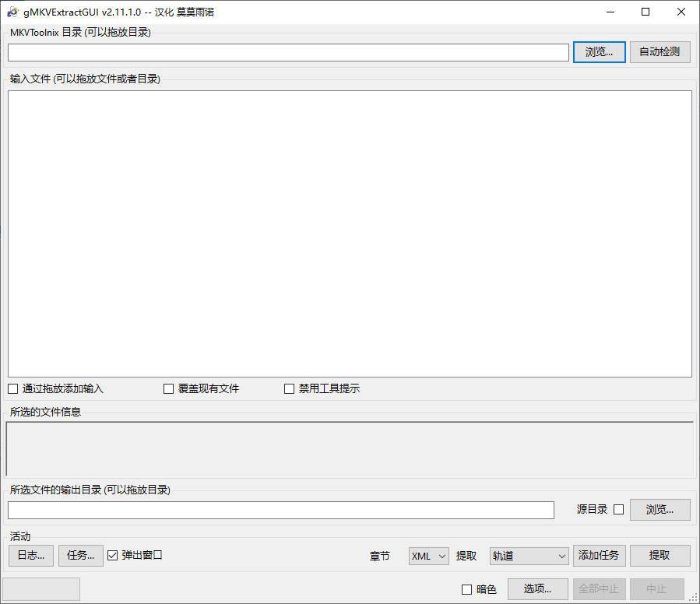Open the 选项... options dialog

pyautogui.click(x=537, y=589)
